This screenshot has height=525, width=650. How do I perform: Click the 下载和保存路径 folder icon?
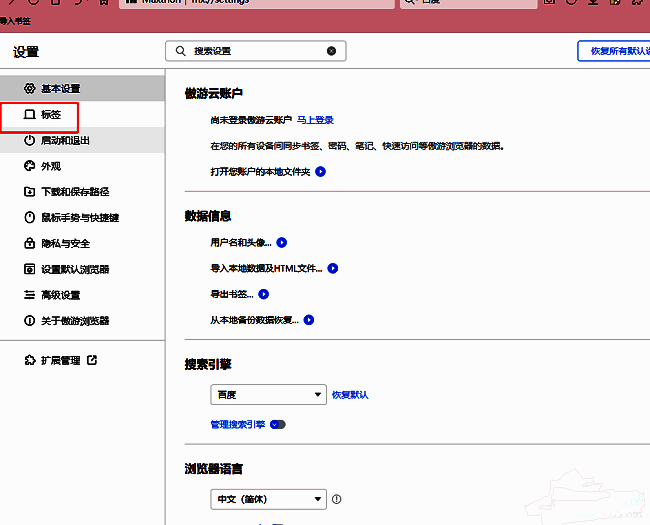[x=29, y=192]
